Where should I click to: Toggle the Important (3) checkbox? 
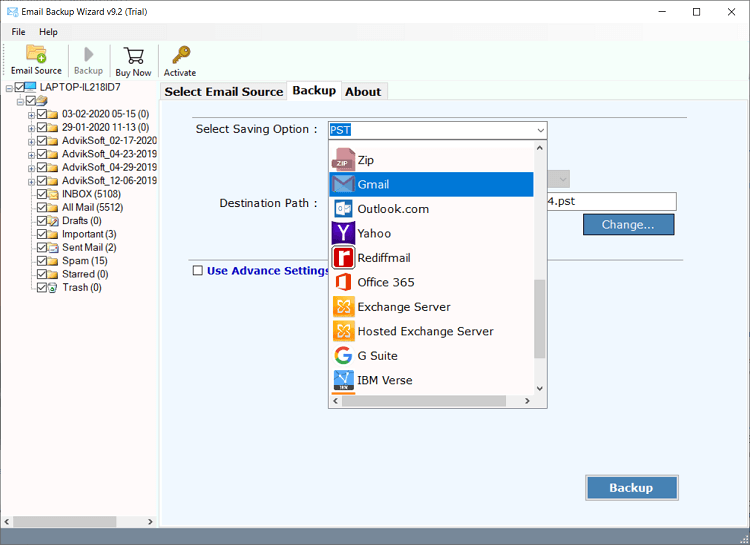(42, 234)
